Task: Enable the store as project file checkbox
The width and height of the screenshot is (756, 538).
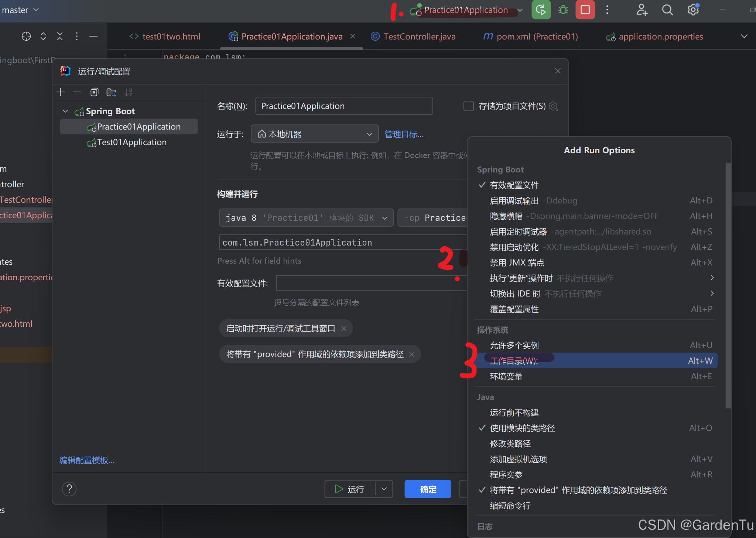Action: (468, 106)
